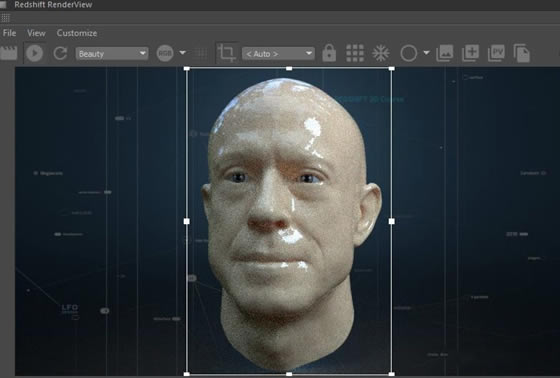The image size is (560, 378).
Task: Open the View menu
Action: click(x=36, y=33)
